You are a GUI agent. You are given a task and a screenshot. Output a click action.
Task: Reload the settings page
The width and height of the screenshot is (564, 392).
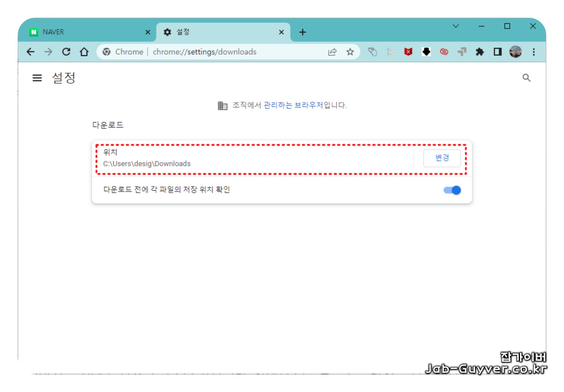point(66,52)
